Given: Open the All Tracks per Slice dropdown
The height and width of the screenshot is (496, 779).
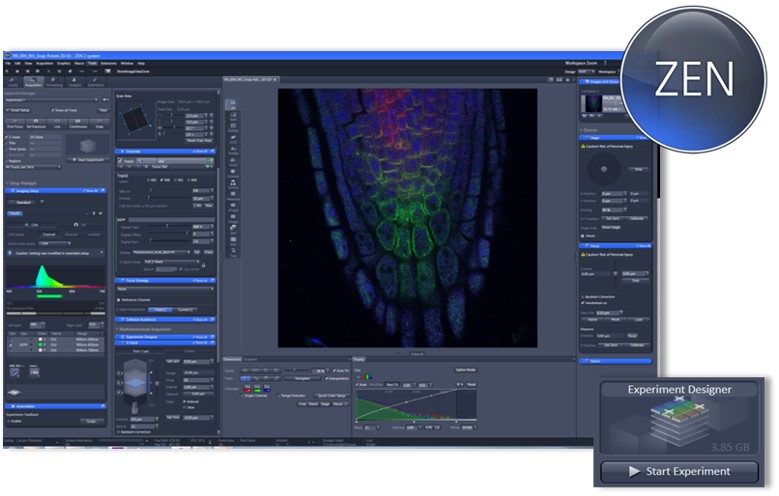Looking at the screenshot, I should pos(33,167).
